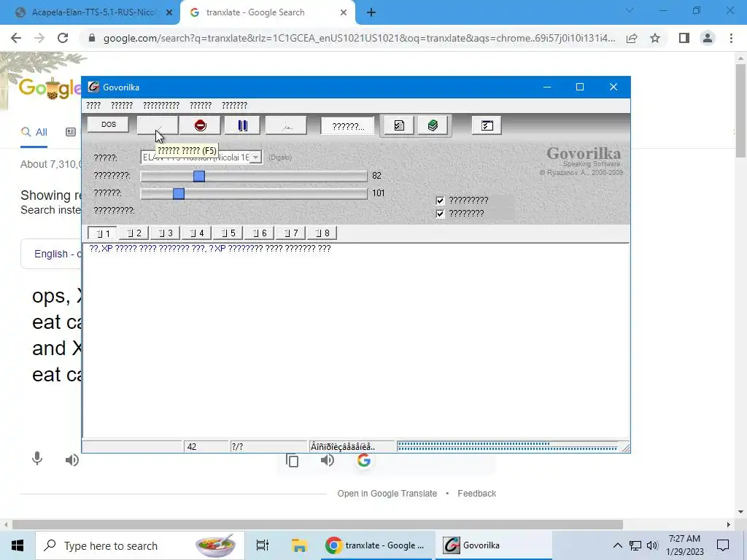The image size is (747, 560).
Task: Click the speed slider thumb showing 82
Action: (x=199, y=176)
